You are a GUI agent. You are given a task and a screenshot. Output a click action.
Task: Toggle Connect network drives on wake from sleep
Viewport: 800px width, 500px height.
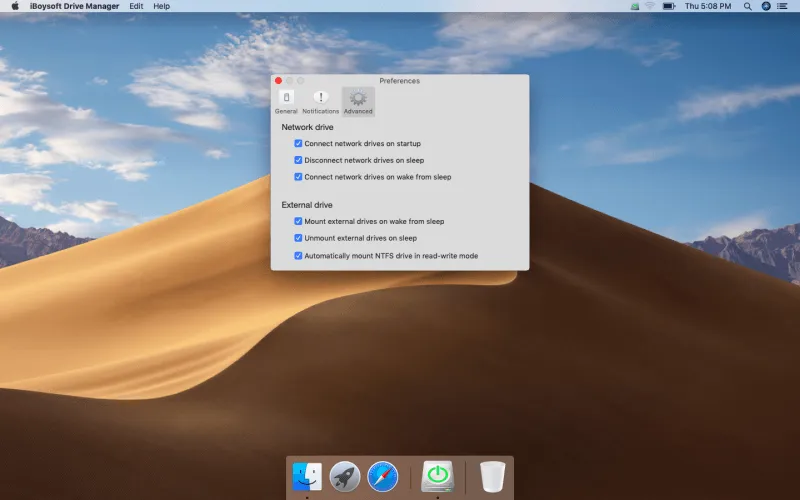298,177
